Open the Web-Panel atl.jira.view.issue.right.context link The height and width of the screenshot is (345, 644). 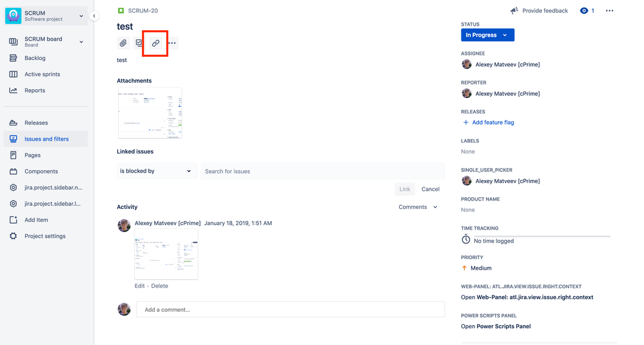[x=527, y=297]
